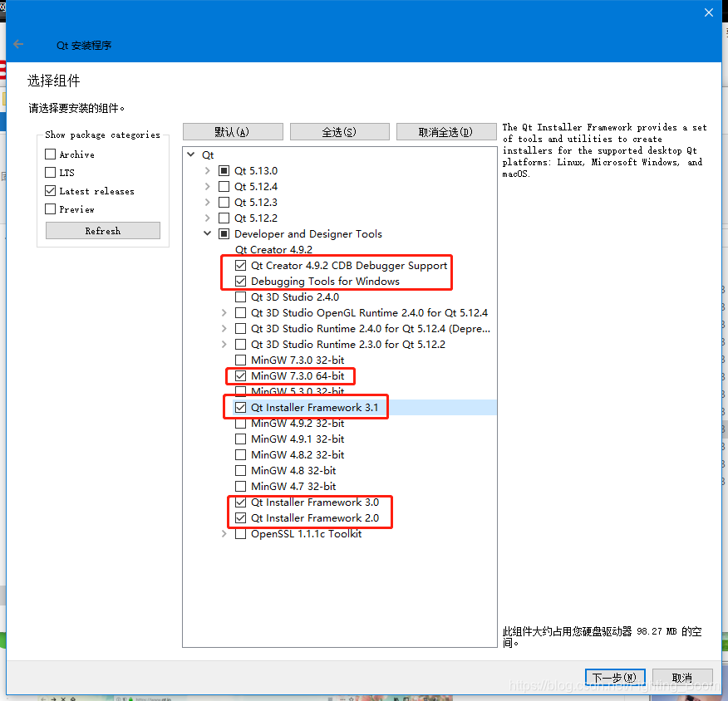Viewport: 728px width, 701px height.
Task: Check the Qt 5.12.2 checkbox
Action: point(224,218)
